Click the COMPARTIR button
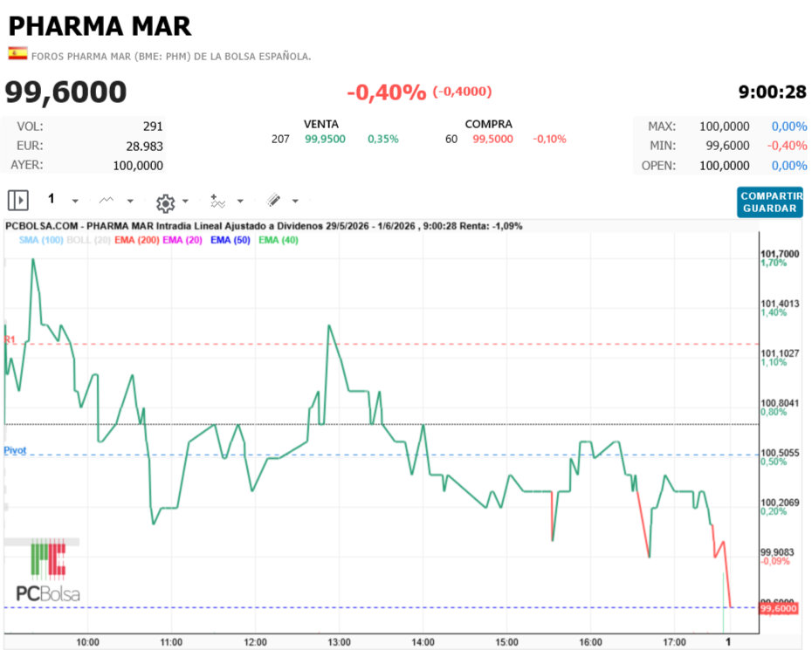 (x=771, y=196)
